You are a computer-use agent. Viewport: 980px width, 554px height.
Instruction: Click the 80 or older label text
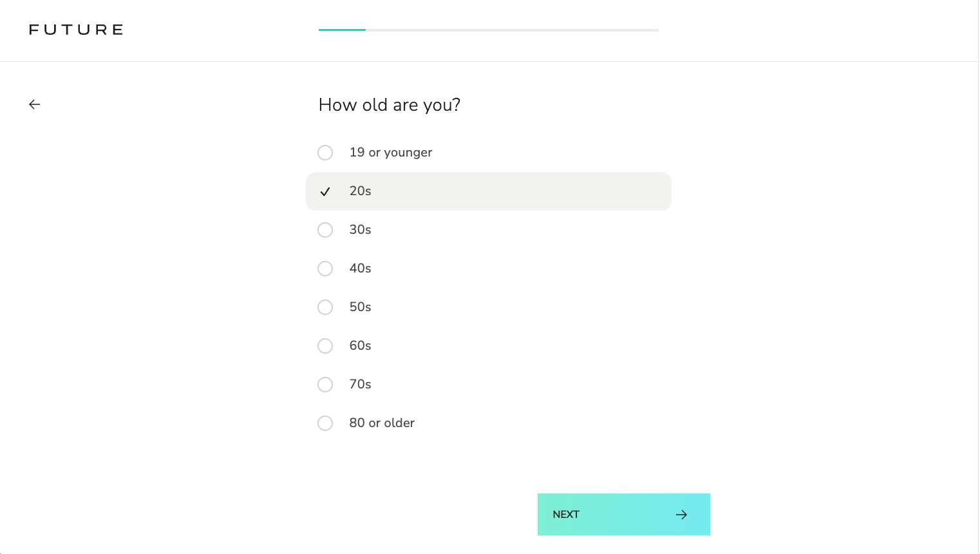[381, 423]
